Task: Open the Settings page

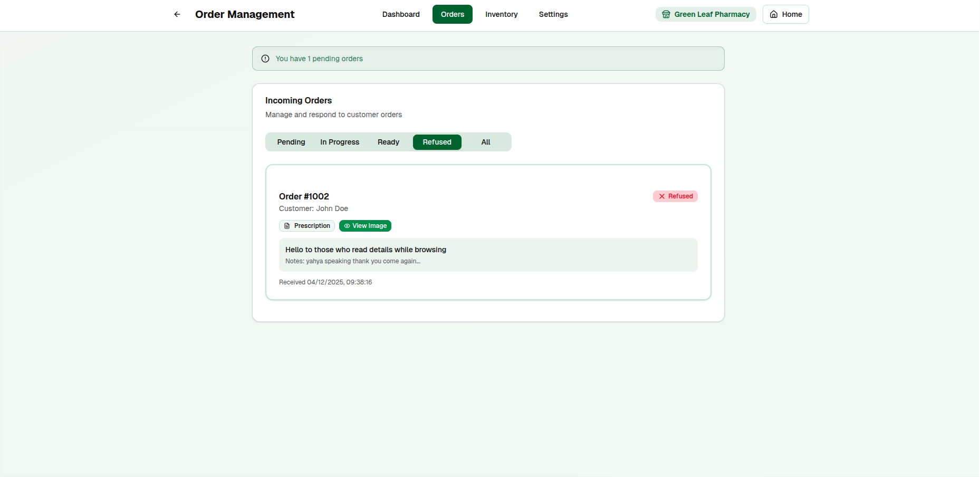Action: tap(553, 14)
